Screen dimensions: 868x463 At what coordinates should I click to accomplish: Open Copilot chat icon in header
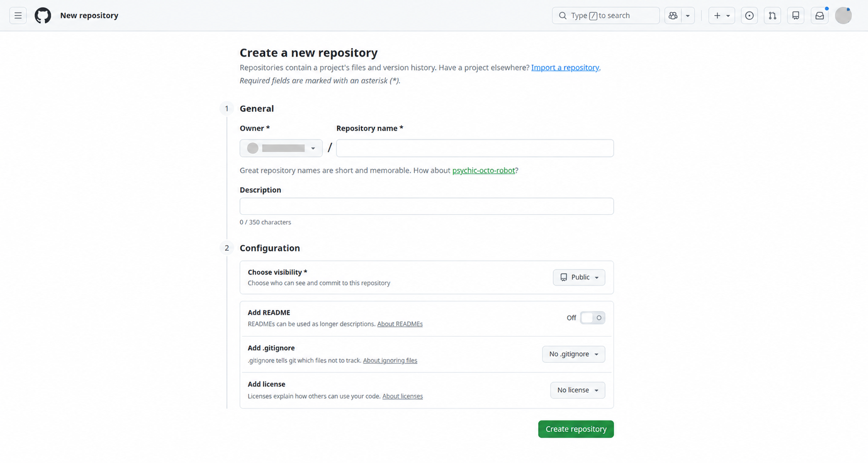click(x=673, y=16)
